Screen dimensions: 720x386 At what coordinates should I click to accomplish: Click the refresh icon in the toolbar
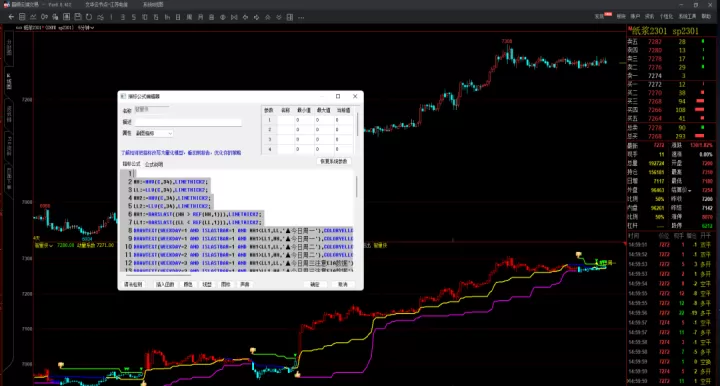point(89,17)
